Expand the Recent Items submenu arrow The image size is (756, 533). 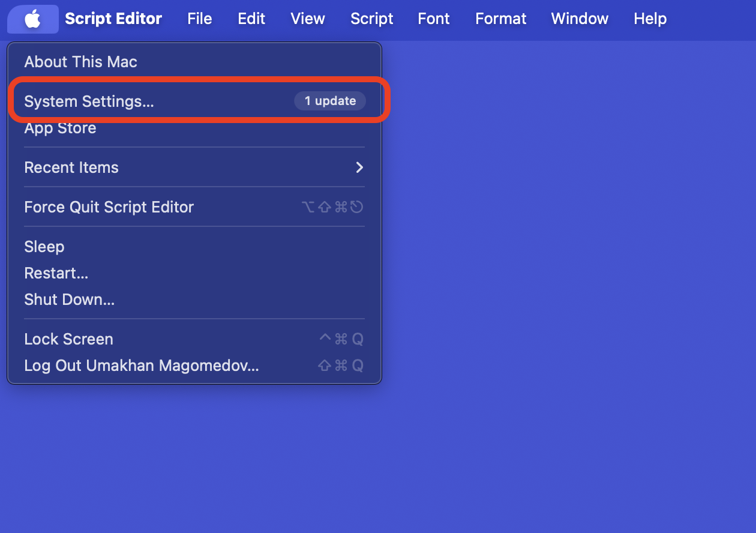(x=359, y=167)
